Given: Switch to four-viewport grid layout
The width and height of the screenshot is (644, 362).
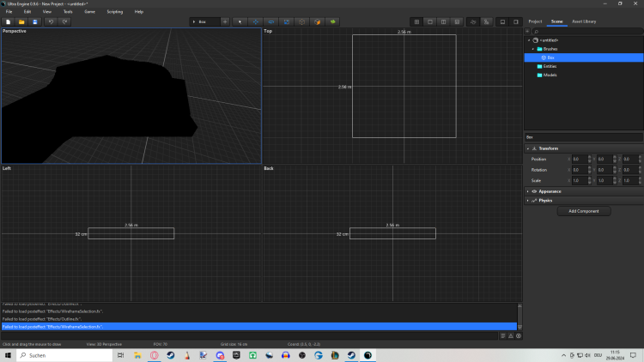Looking at the screenshot, I should [x=416, y=21].
